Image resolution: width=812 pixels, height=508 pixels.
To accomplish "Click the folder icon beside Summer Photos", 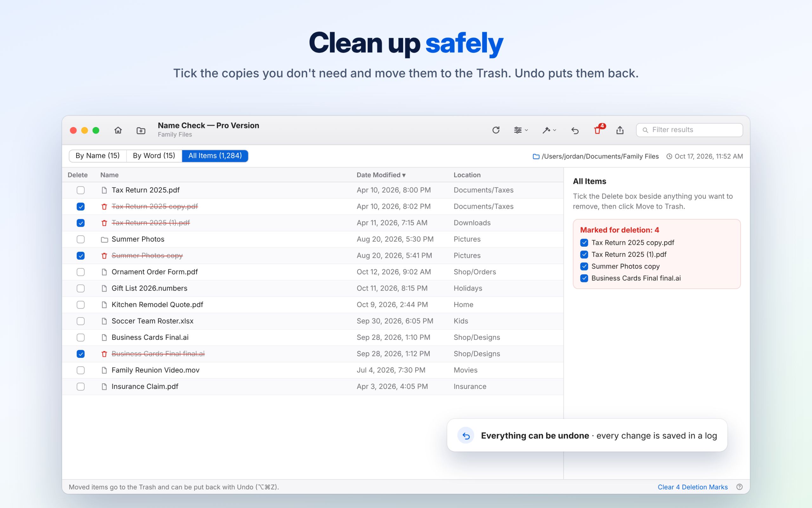I will click(104, 239).
